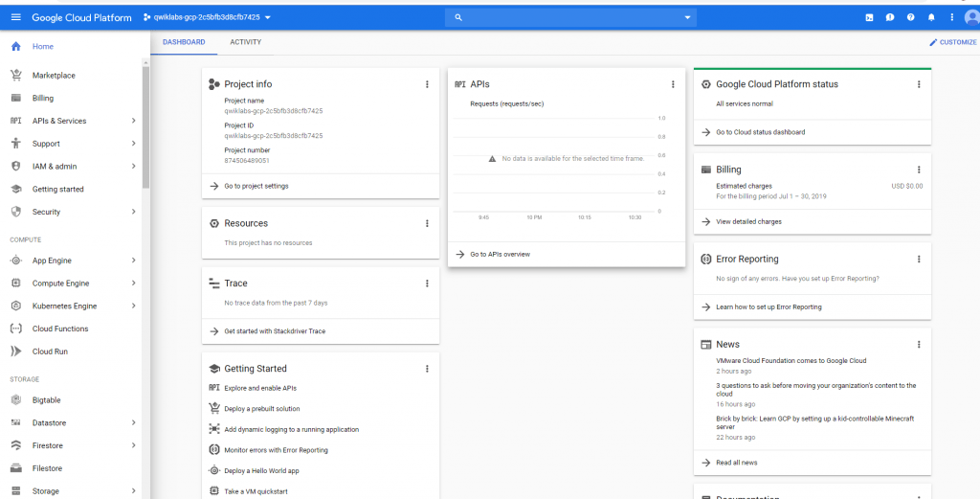The image size is (980, 499).
Task: Expand the search bar dropdown arrow
Action: click(687, 17)
